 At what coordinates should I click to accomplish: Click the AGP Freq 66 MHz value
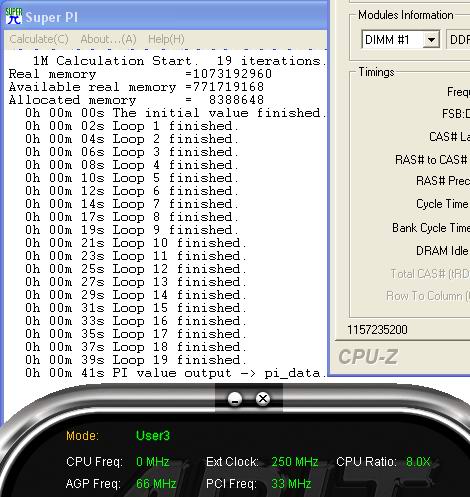(156, 483)
